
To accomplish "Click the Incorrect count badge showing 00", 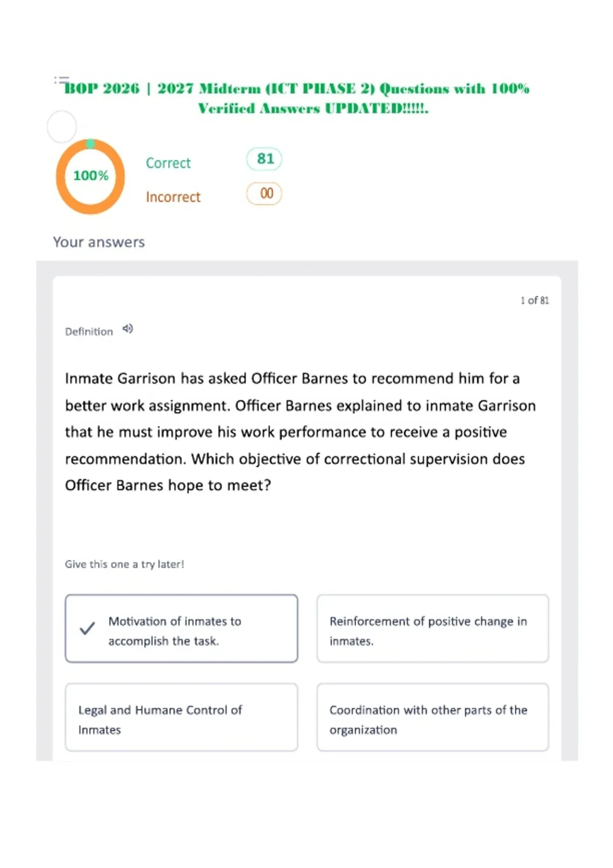I will (264, 194).
